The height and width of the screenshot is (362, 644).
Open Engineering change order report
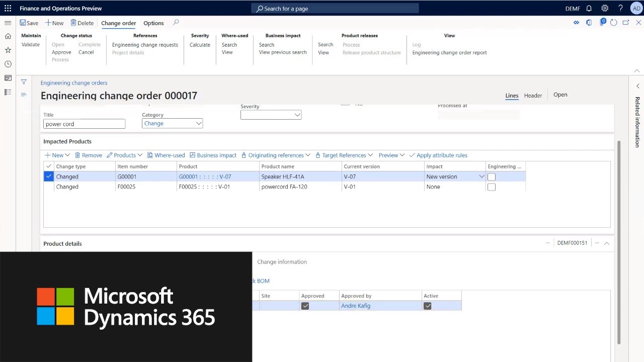click(449, 53)
